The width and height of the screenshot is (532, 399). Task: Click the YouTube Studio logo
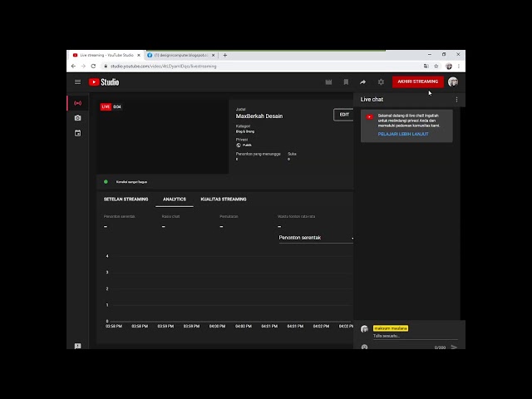tap(105, 81)
